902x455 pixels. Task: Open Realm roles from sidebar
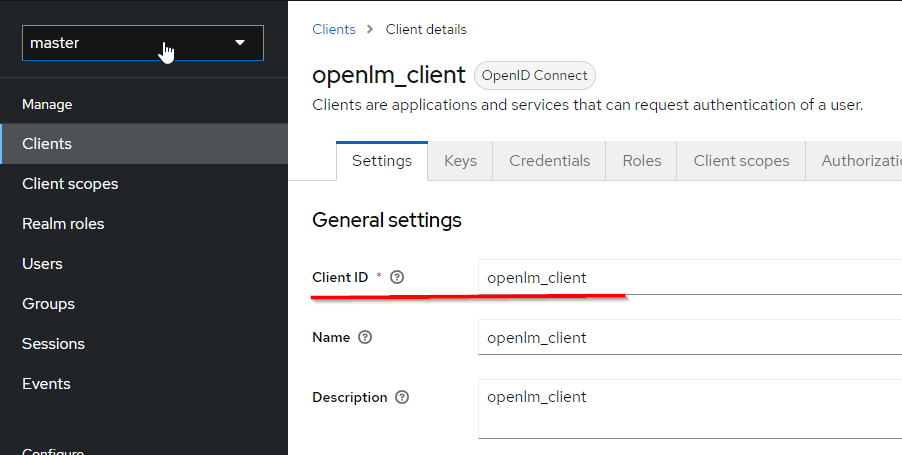(x=63, y=224)
